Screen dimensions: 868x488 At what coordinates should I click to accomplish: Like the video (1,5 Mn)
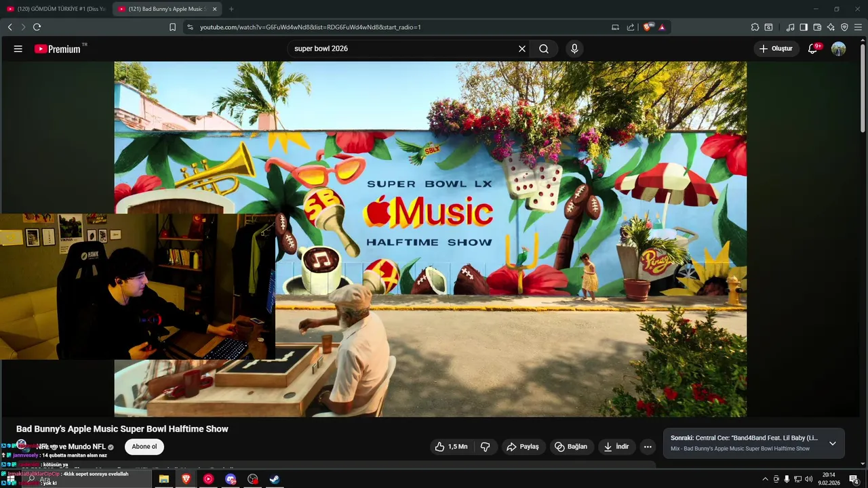[x=451, y=447]
